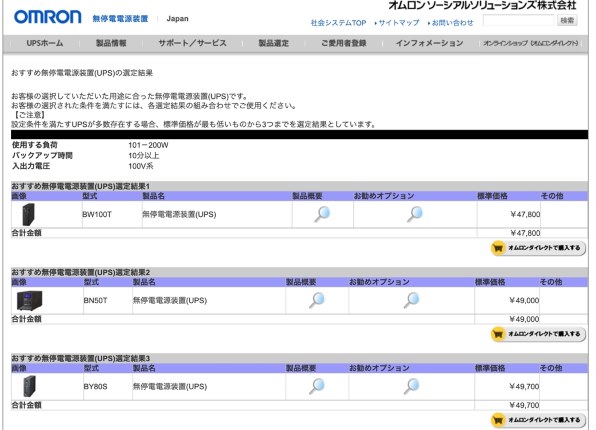The height and width of the screenshot is (430, 596).
Task: Open recommended options magnifier for BW100T
Action: click(415, 214)
